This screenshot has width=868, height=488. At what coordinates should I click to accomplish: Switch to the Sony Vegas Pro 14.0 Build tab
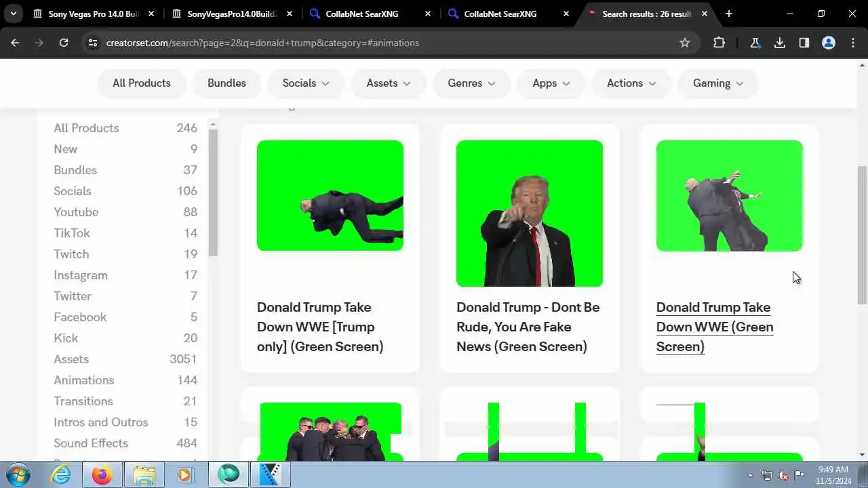click(94, 14)
